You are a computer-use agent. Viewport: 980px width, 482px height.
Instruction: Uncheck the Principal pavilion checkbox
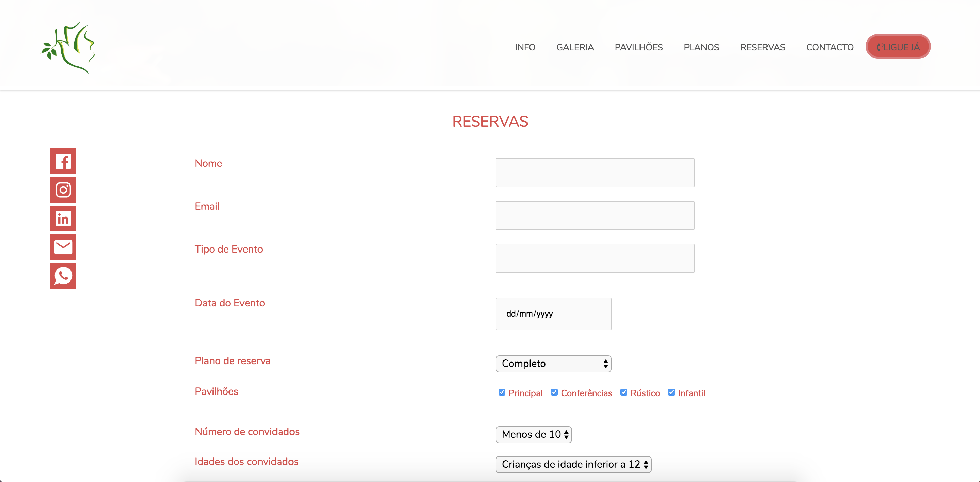click(x=502, y=392)
